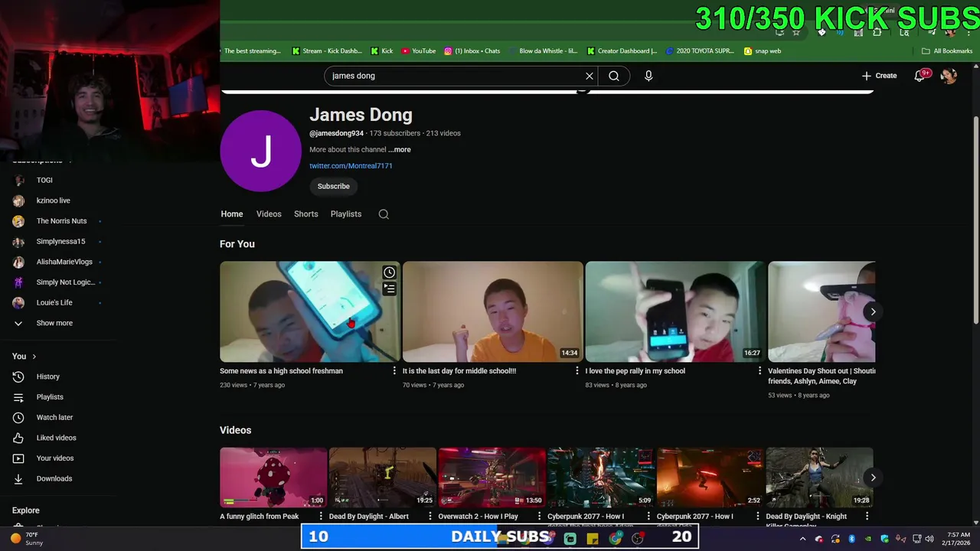Click the page vertical scrollbar
This screenshot has width=980, height=551.
[x=975, y=219]
